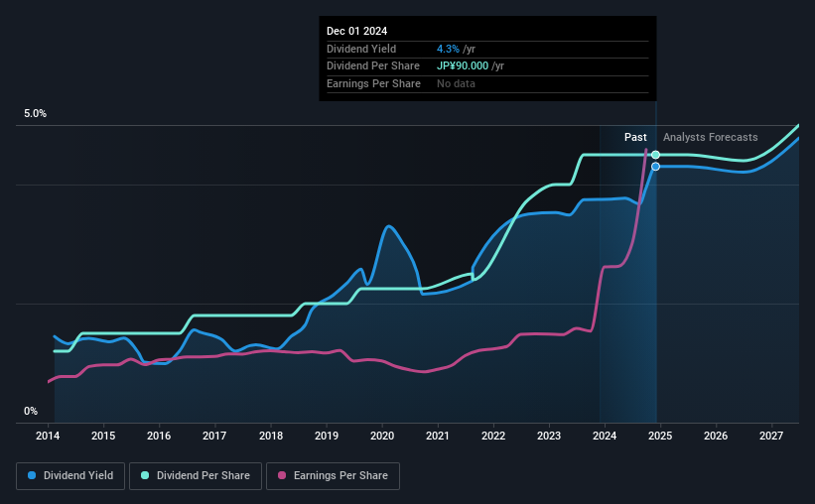Click the 2026 x-axis label

coord(716,436)
